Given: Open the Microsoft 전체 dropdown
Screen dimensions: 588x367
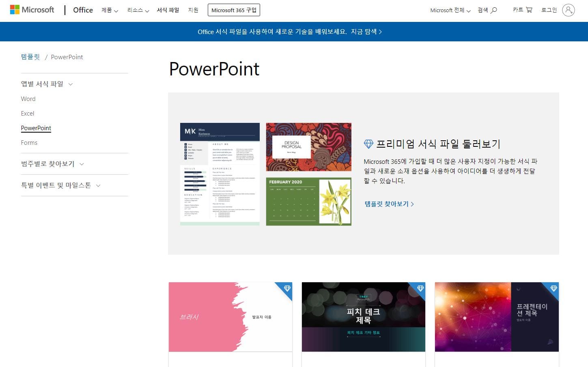Looking at the screenshot, I should pos(449,11).
